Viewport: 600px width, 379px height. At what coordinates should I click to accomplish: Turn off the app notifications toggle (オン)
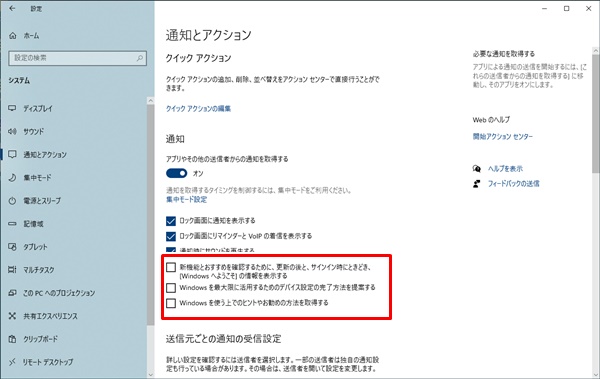click(176, 173)
